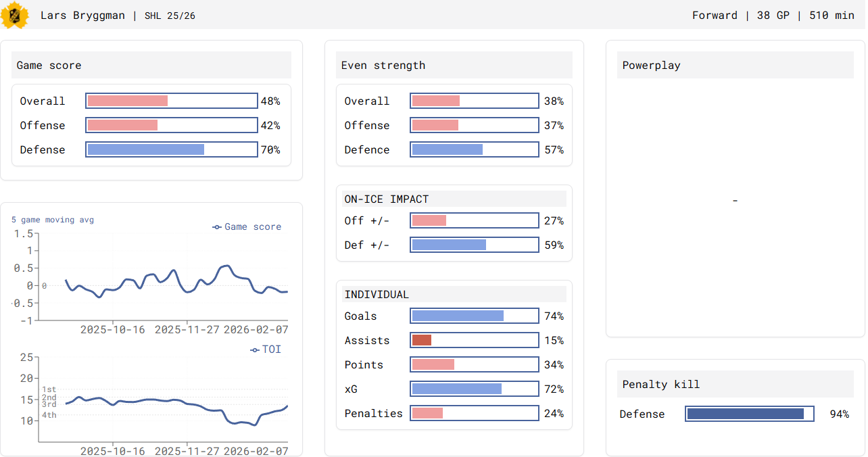Click the Game score Defense 70% bar
The width and height of the screenshot is (868, 457).
[172, 149]
